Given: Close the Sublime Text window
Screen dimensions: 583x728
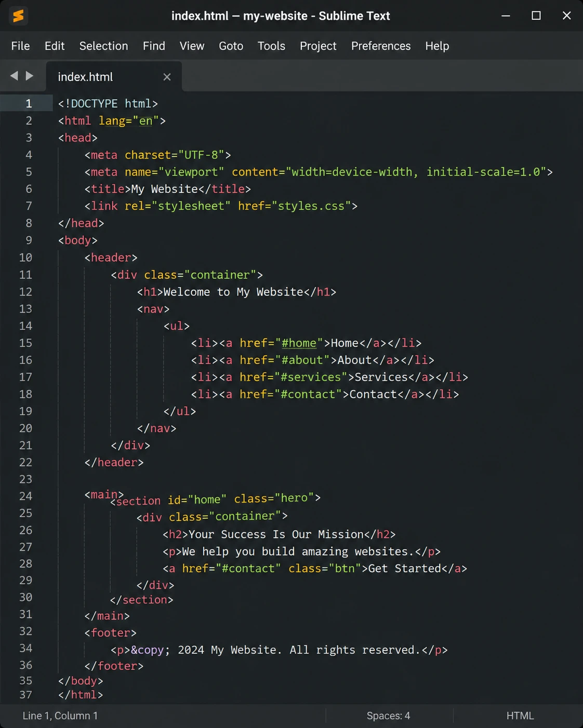Looking at the screenshot, I should 567,16.
